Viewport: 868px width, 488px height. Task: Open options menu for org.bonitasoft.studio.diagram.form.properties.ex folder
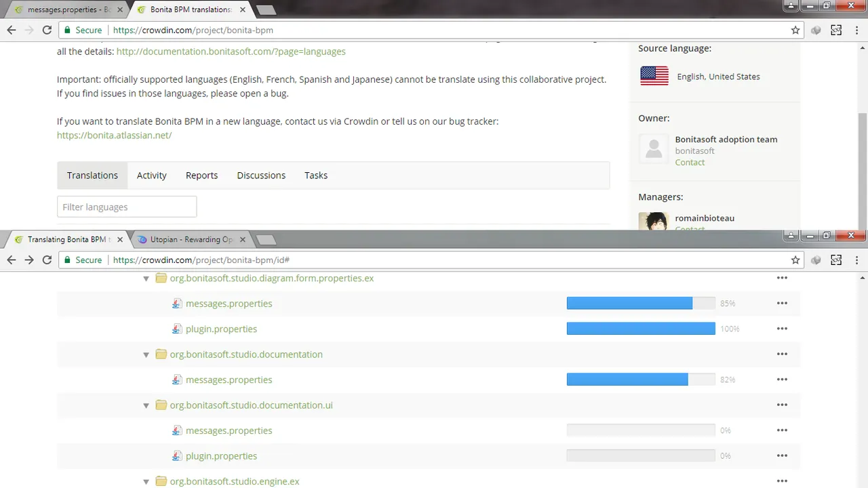[x=782, y=278]
